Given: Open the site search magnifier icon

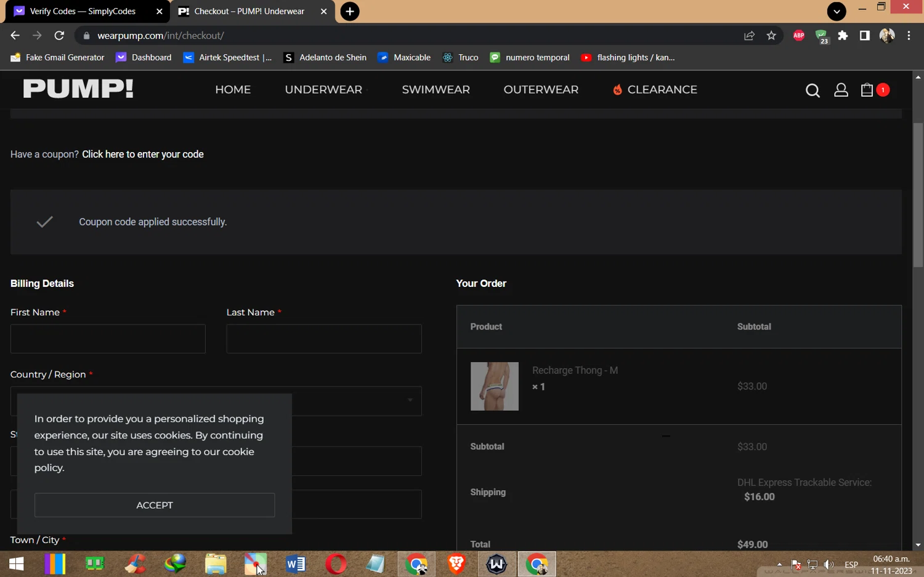Looking at the screenshot, I should pos(813,91).
